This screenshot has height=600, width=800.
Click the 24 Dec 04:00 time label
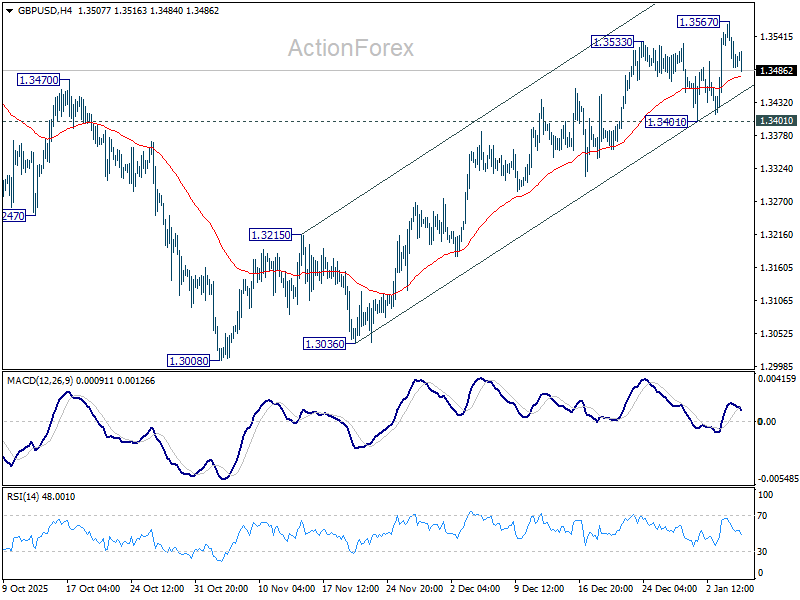click(x=669, y=588)
